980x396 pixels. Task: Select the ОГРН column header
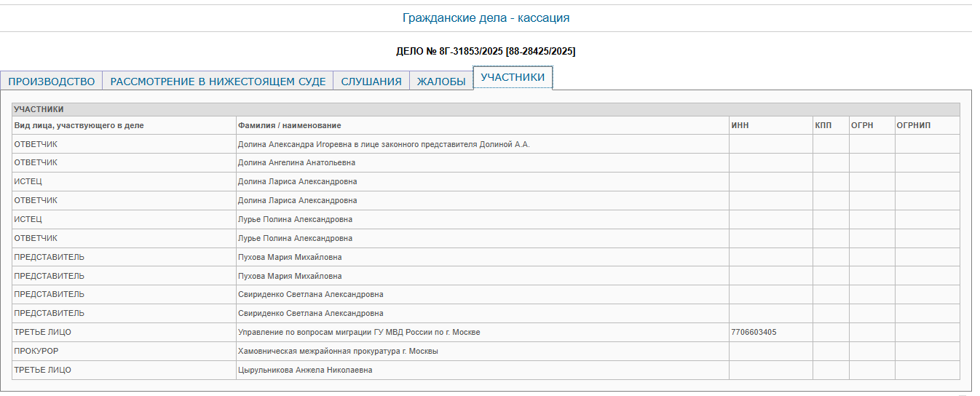coord(862,126)
